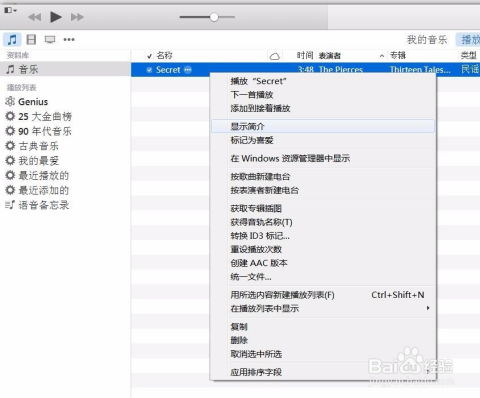Screen dimensions: 480x398
Task: Choose 播放 "Secret" from the context menu
Action: click(323, 81)
